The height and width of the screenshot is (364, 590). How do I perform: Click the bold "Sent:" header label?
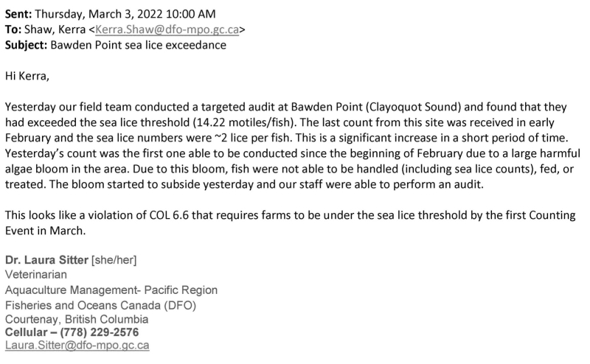tap(18, 13)
